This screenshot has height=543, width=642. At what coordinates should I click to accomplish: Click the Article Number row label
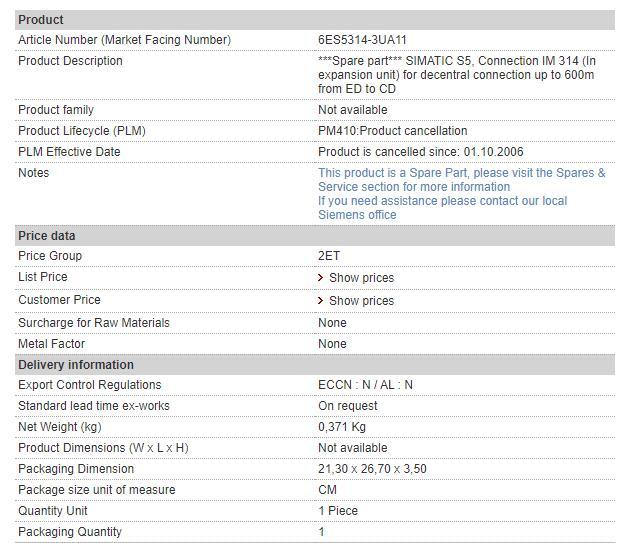click(x=124, y=40)
